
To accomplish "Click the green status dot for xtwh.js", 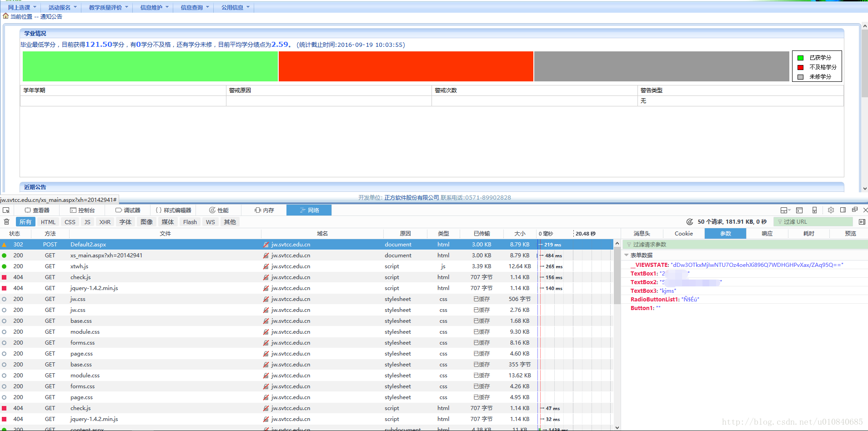I will [x=4, y=266].
